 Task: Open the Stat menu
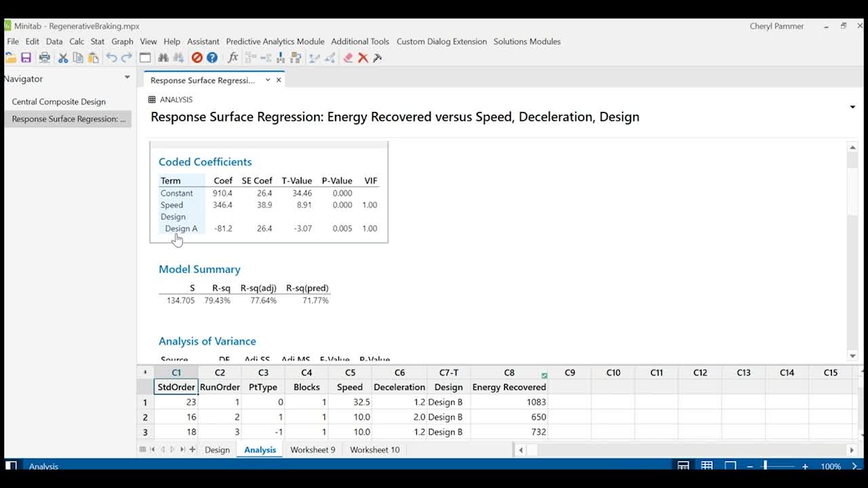(98, 41)
